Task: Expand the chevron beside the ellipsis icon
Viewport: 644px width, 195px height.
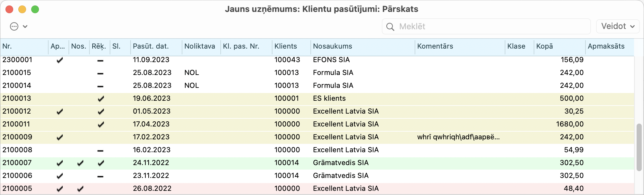Action: pos(25,26)
